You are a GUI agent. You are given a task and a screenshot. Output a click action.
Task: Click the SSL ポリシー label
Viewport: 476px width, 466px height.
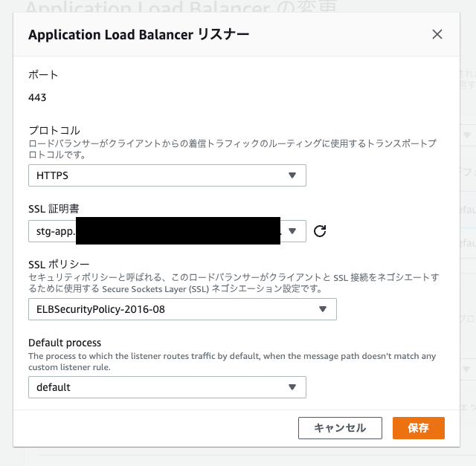pos(59,265)
